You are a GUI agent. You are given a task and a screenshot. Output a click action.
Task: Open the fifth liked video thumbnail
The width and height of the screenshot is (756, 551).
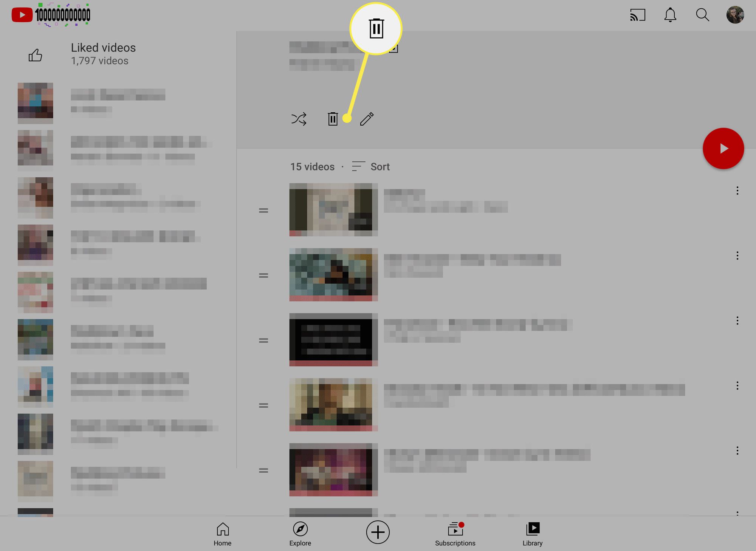click(35, 292)
